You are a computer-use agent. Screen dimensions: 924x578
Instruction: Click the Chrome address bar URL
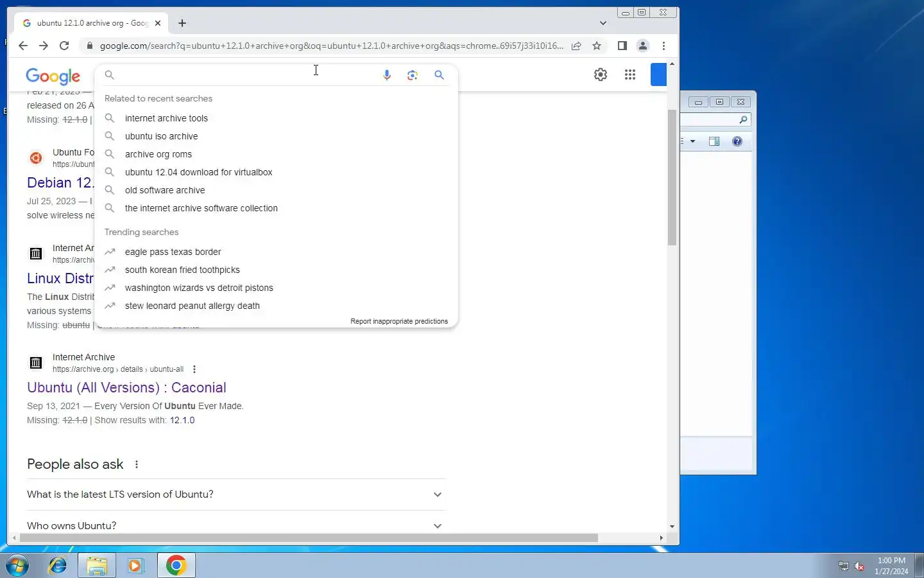tap(332, 46)
